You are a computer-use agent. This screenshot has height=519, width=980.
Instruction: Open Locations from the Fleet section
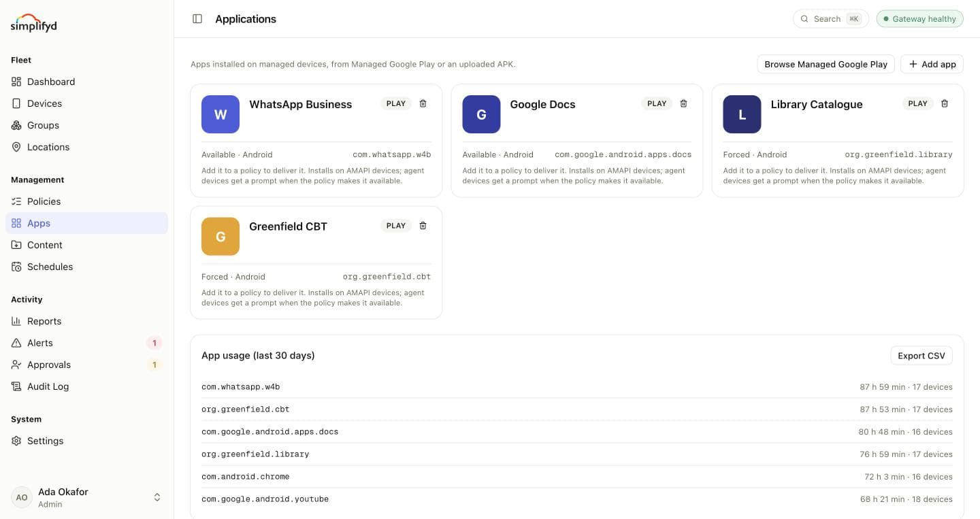[86, 147]
